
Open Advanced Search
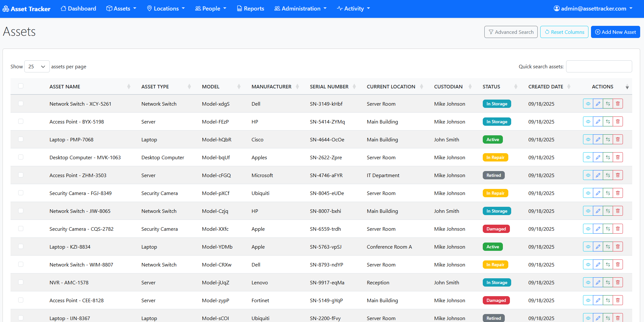(x=511, y=32)
